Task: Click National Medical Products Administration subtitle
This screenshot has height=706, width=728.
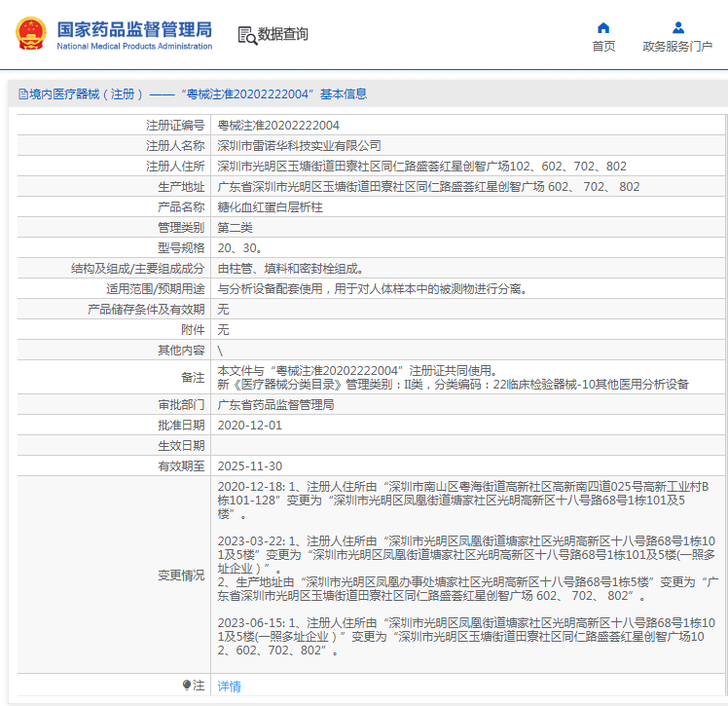Action: pos(134,46)
